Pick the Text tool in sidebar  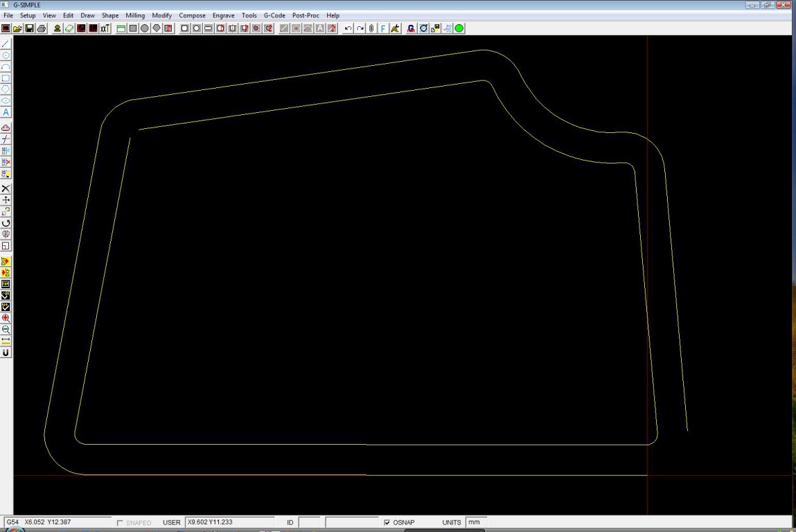point(6,112)
